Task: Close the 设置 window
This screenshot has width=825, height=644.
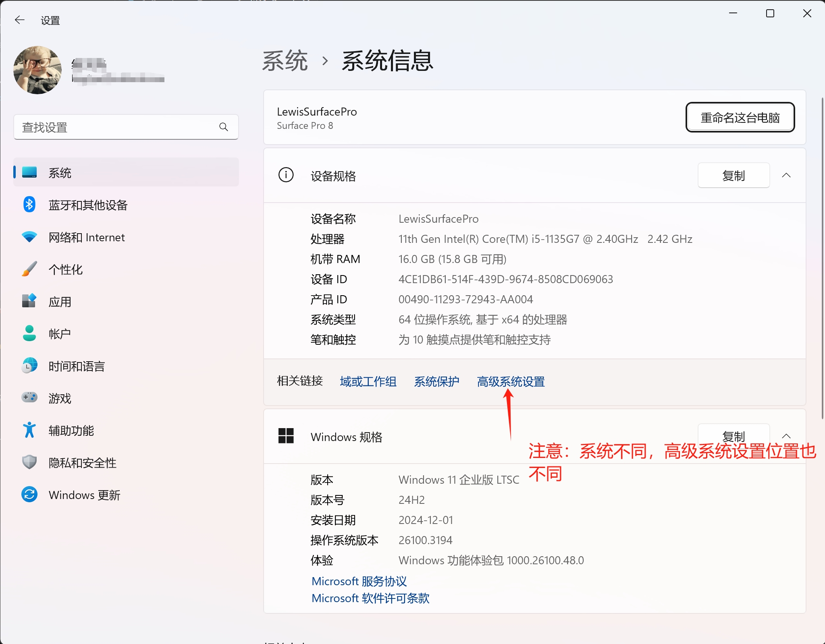Action: (807, 13)
